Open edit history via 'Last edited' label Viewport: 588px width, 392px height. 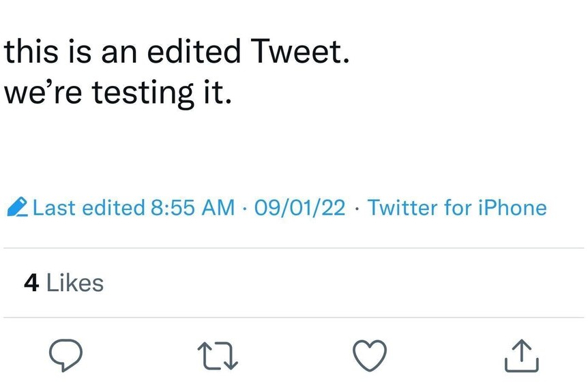(x=89, y=208)
